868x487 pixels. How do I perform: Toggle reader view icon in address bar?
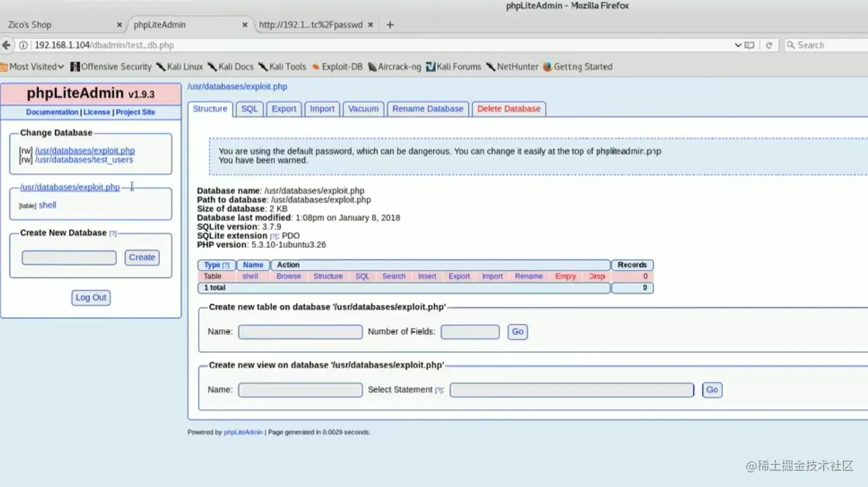tap(750, 45)
